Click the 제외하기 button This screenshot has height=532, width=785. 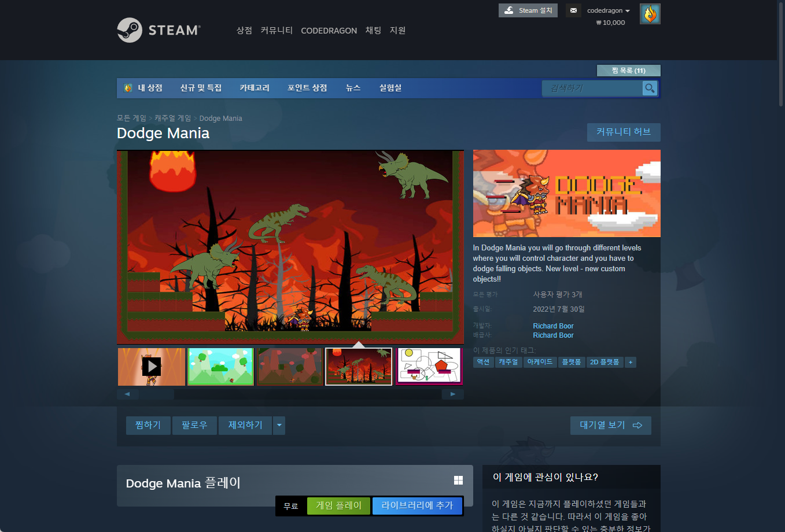[245, 425]
